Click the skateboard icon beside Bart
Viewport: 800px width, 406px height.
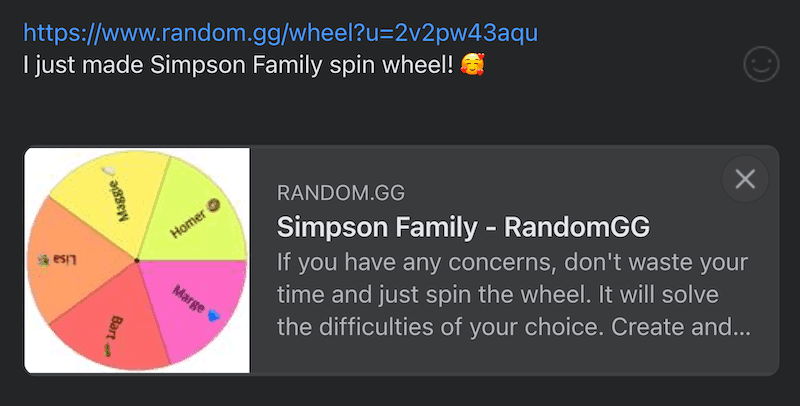(x=108, y=350)
